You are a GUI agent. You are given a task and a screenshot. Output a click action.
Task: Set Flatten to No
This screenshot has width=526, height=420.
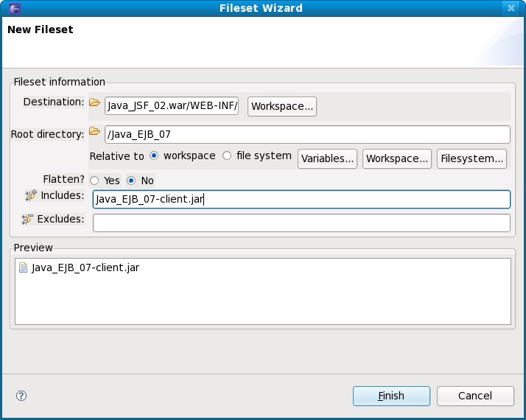131,181
